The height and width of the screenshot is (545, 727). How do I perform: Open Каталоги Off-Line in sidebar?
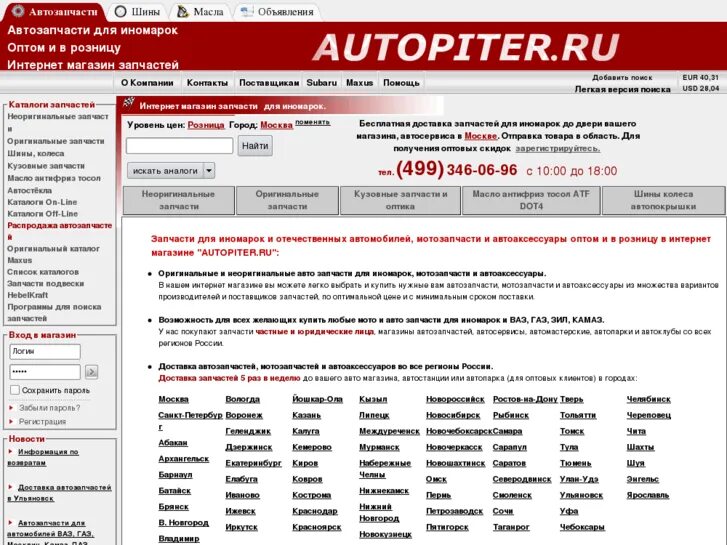[x=43, y=213]
